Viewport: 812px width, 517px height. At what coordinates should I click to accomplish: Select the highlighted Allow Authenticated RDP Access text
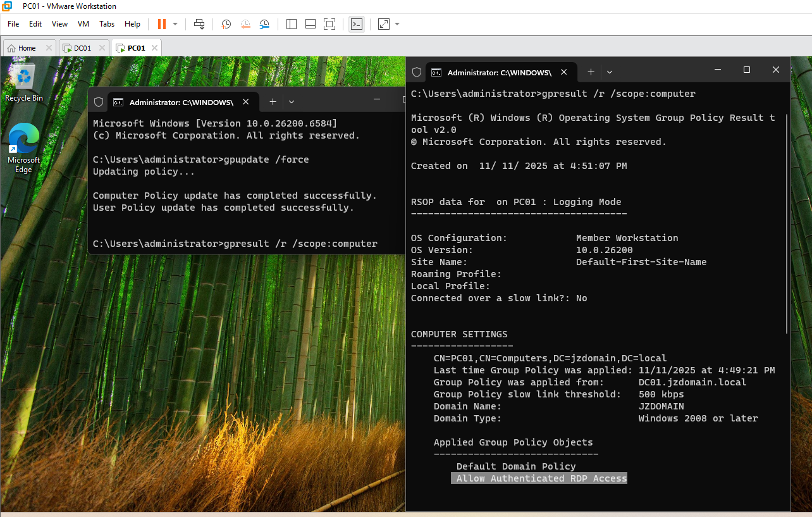coord(538,478)
